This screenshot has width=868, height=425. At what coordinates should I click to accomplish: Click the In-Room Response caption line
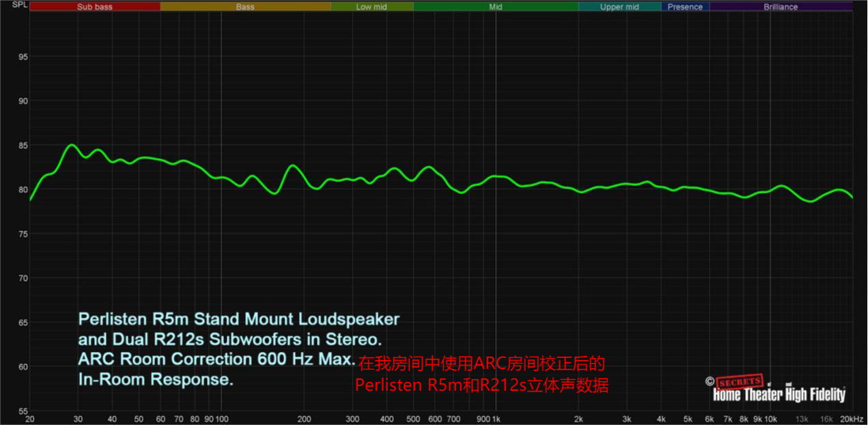(156, 380)
